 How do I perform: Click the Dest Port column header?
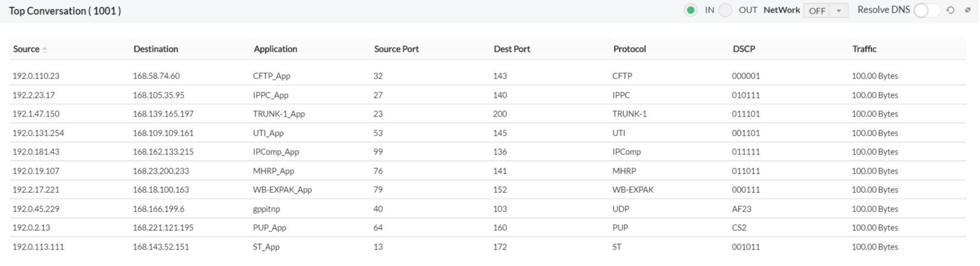tap(512, 49)
